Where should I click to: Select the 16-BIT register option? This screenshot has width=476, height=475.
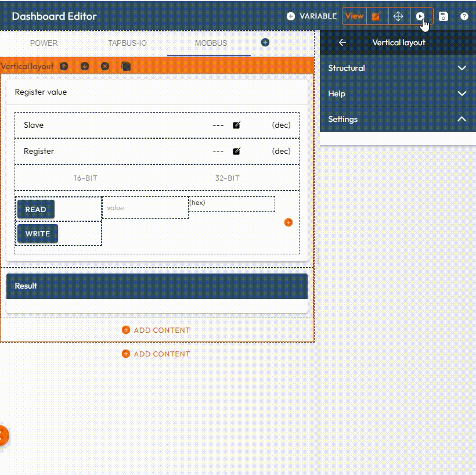(x=85, y=178)
